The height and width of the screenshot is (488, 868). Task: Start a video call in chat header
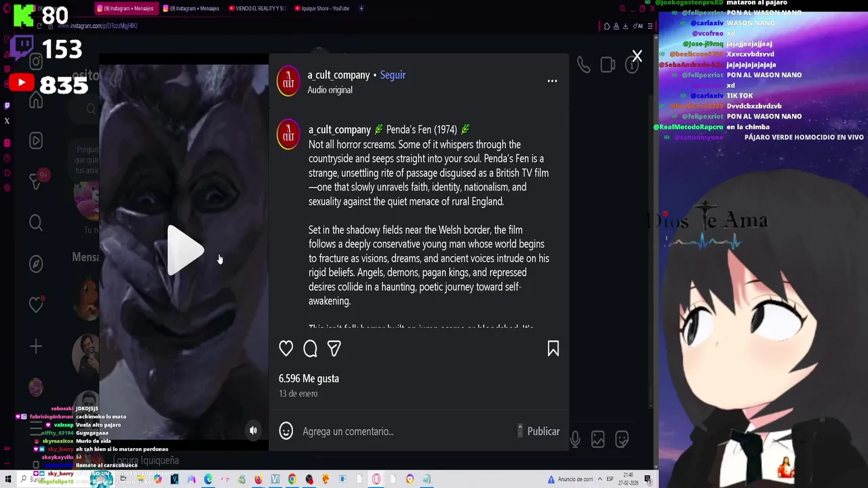click(608, 64)
